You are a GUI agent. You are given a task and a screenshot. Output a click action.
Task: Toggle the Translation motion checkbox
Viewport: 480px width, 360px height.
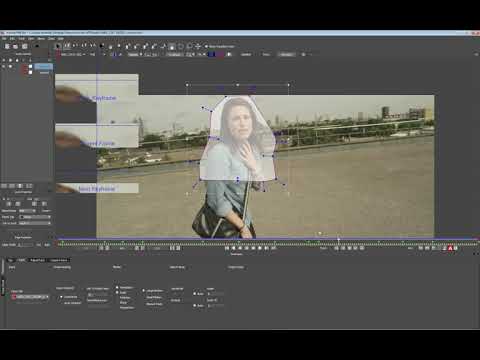pos(117,287)
